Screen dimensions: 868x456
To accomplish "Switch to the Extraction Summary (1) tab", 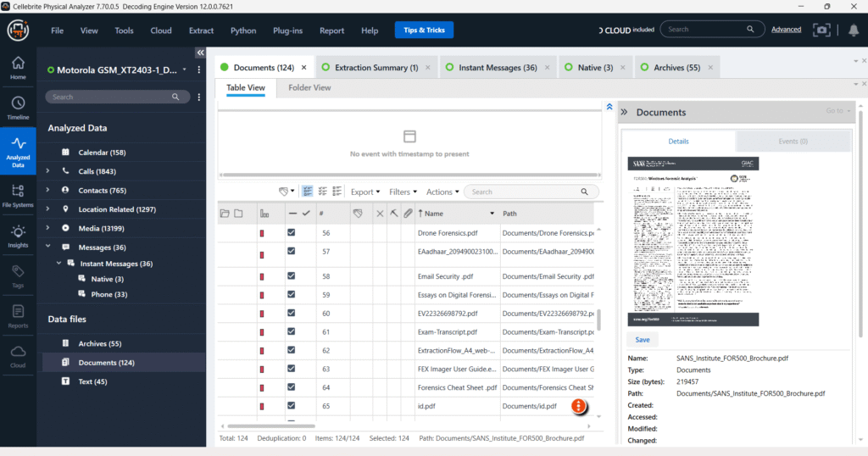I will click(x=376, y=68).
